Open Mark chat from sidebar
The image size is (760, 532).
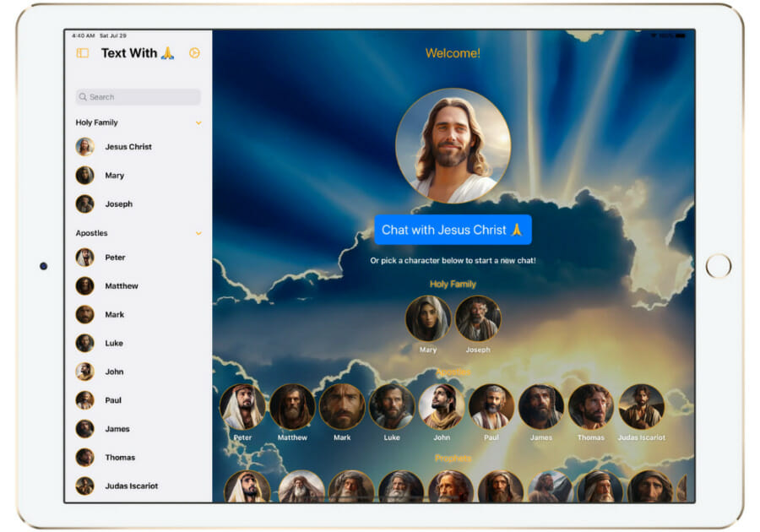pyautogui.click(x=138, y=314)
